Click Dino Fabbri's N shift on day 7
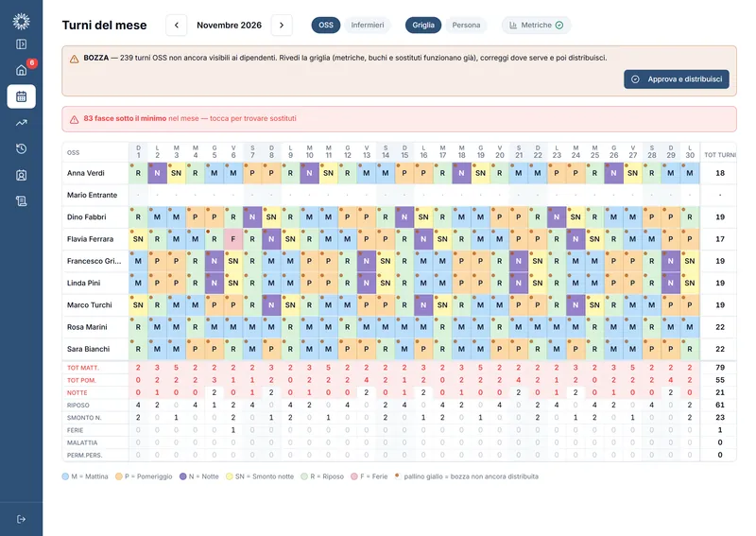 tap(252, 217)
